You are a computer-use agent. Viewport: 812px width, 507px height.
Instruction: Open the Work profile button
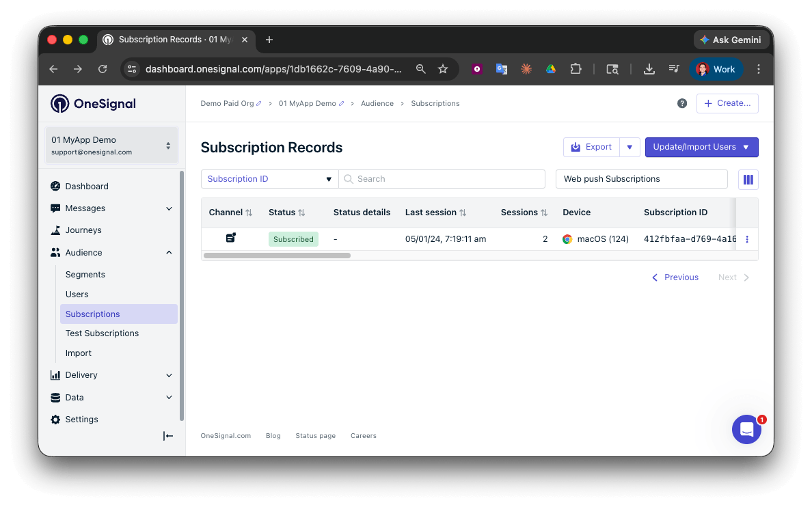[716, 69]
